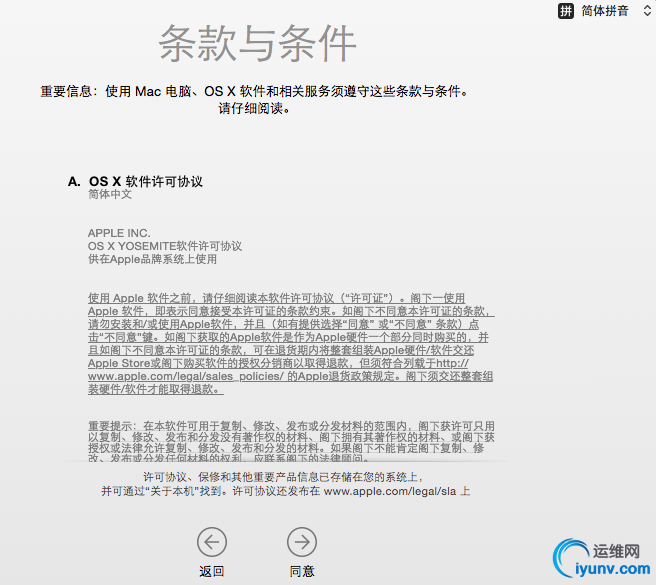Image resolution: width=656 pixels, height=585 pixels.
Task: Click the 请仔细阅读 line
Action: tap(254, 109)
